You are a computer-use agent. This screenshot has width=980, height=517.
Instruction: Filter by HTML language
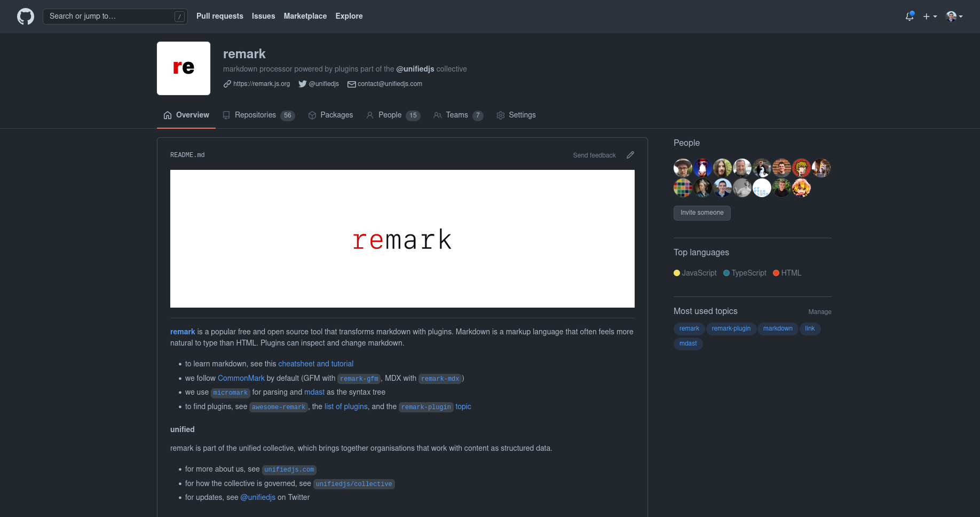coord(787,273)
